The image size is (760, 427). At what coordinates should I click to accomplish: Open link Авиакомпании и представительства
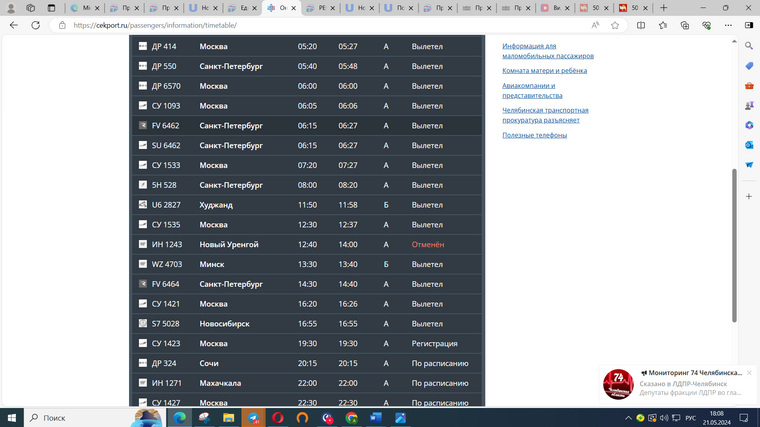click(x=532, y=91)
